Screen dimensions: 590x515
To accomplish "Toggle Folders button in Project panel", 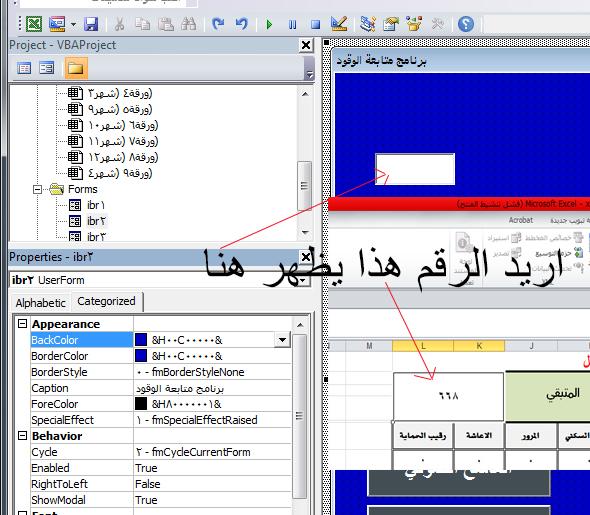I will [76, 68].
